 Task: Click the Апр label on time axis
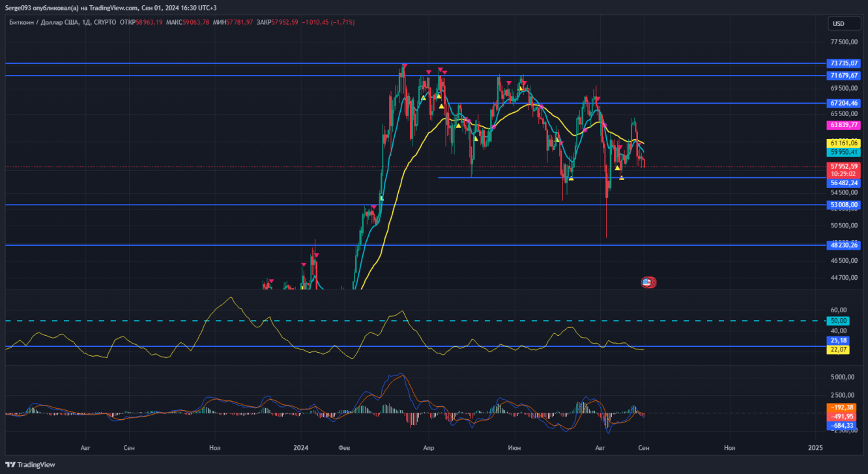coord(428,448)
